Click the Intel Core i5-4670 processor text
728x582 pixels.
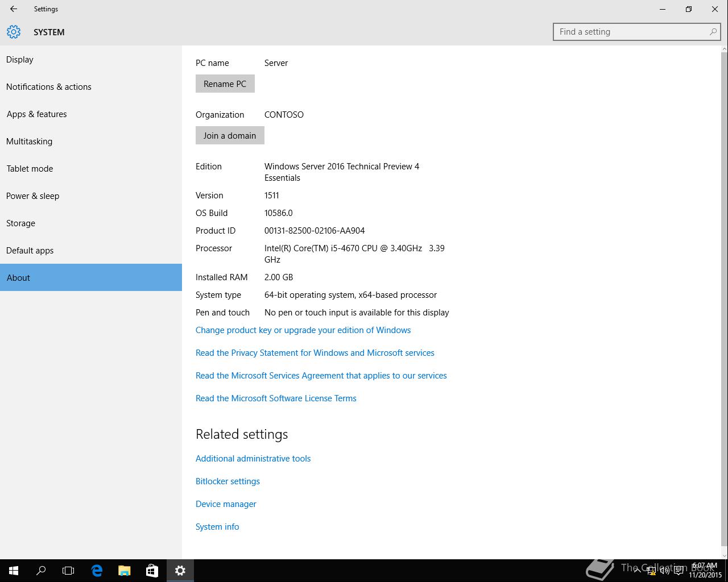tap(354, 254)
